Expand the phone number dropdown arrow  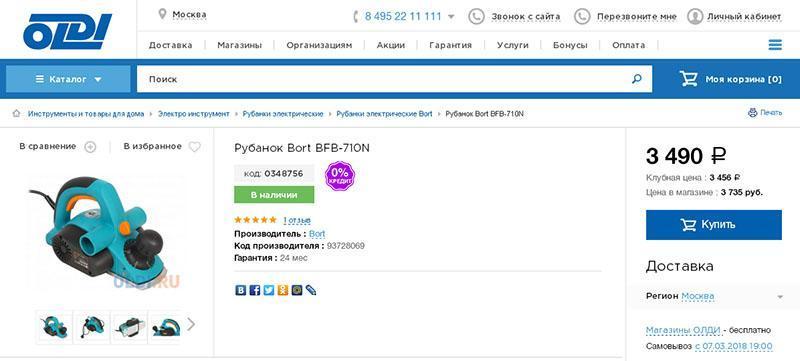coord(451,17)
